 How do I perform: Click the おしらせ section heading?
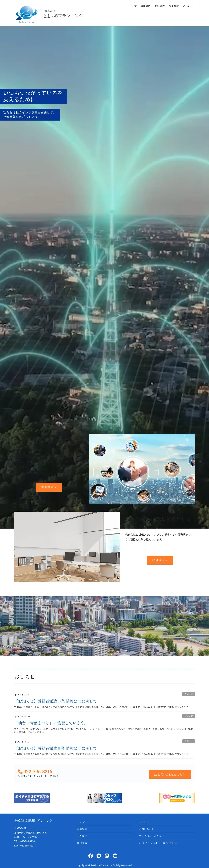25,677
